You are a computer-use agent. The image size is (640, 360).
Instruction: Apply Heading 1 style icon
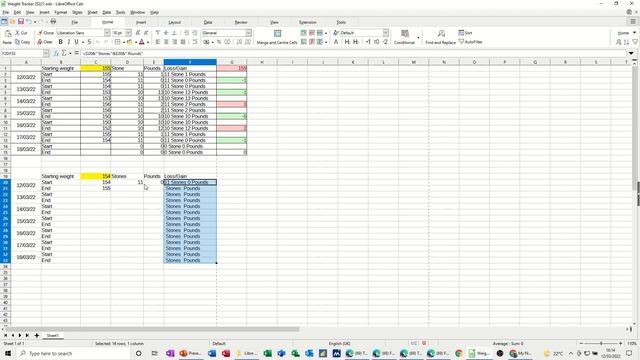pos(347,42)
